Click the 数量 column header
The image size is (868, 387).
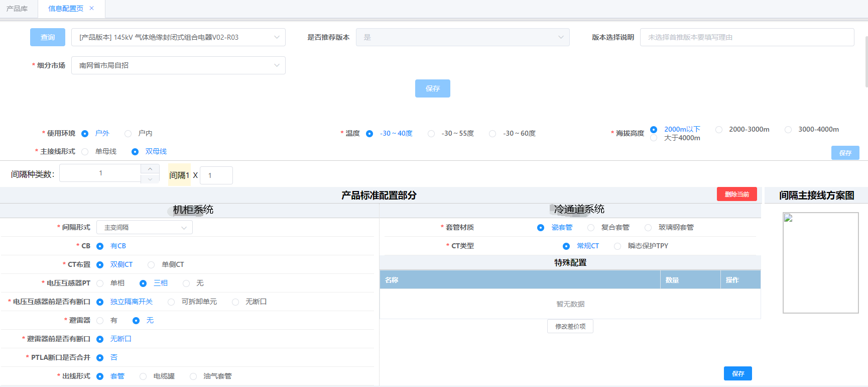click(690, 280)
